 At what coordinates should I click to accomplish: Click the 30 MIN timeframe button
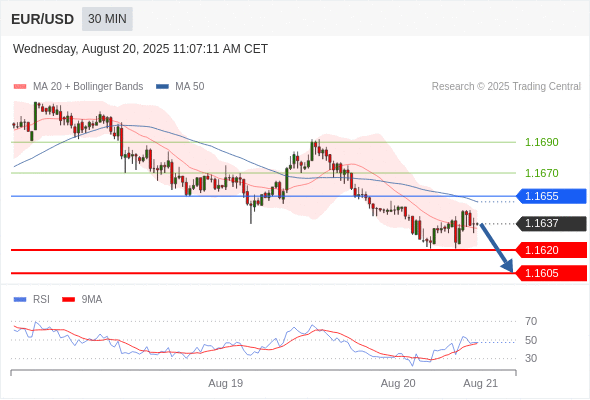click(107, 19)
